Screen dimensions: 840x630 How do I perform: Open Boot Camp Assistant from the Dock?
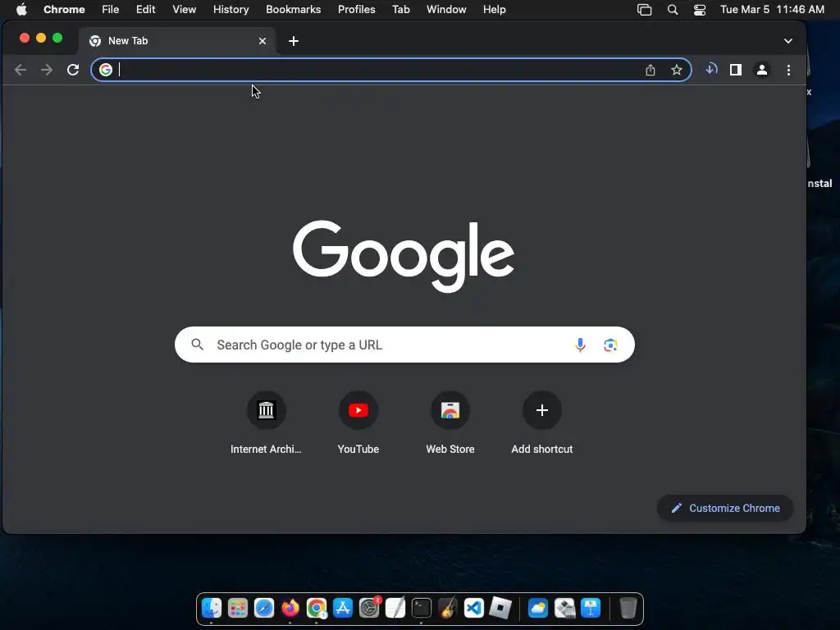pos(564,608)
